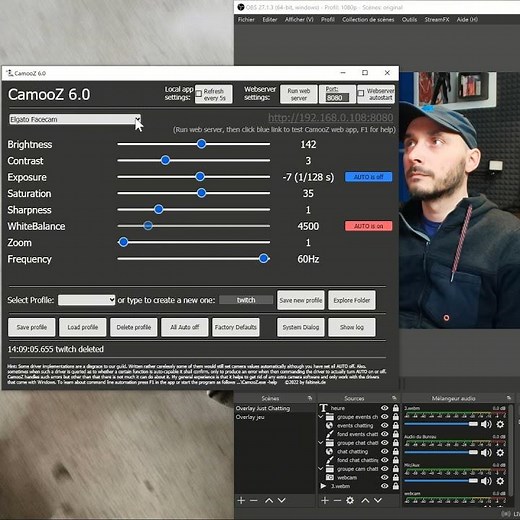The height and width of the screenshot is (520, 520).
Task: Hide events chatting source eye icon
Action: coord(384,425)
